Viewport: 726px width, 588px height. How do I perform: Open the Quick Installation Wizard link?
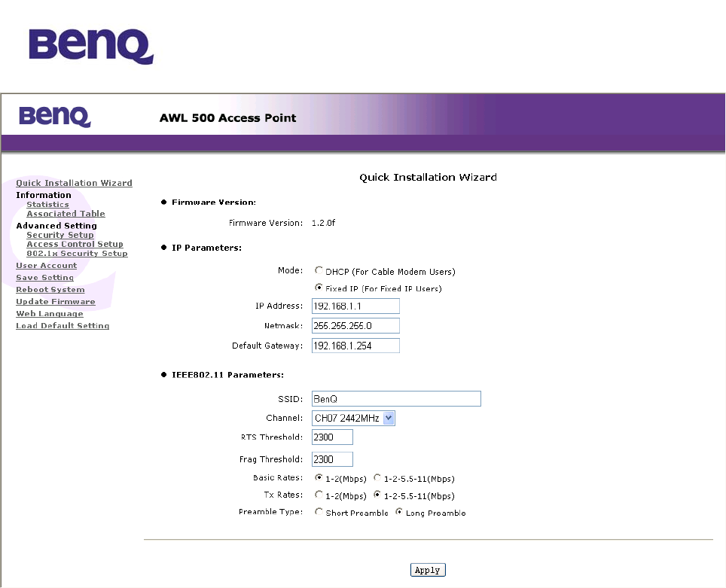tap(74, 183)
